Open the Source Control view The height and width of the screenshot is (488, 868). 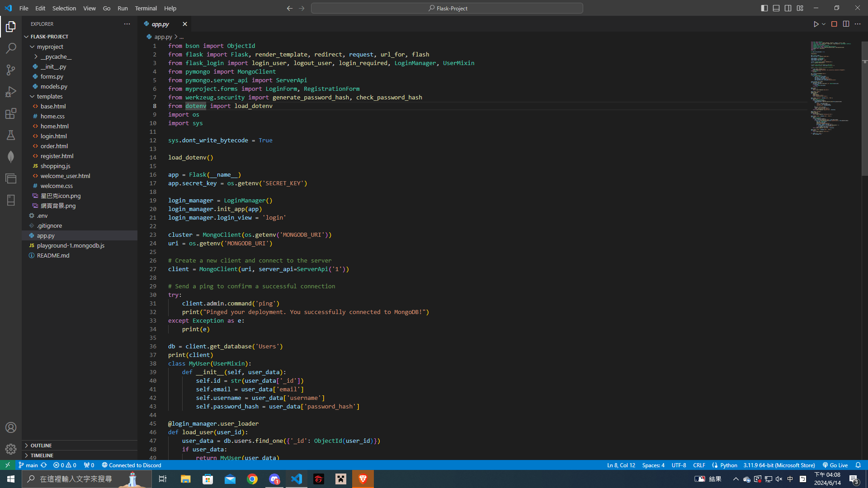point(11,70)
